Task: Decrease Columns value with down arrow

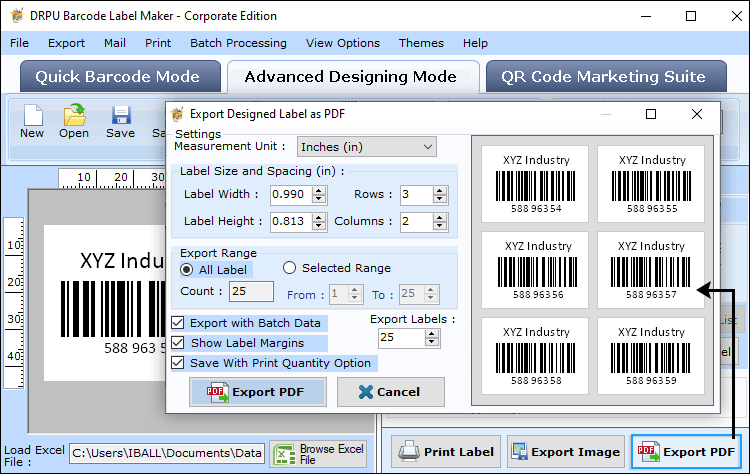Action: 440,226
